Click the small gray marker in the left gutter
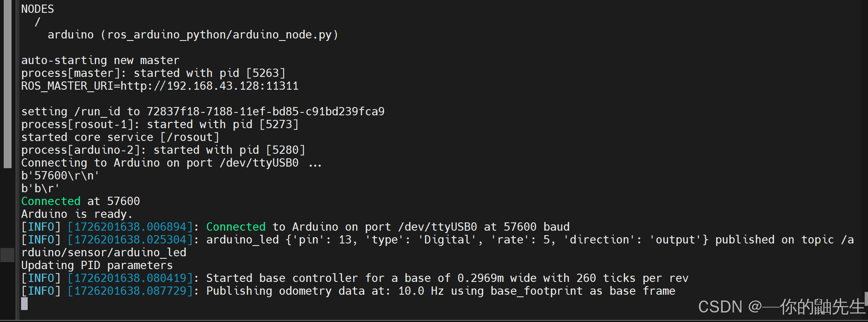Viewport: 868px width, 322px height. [7, 255]
